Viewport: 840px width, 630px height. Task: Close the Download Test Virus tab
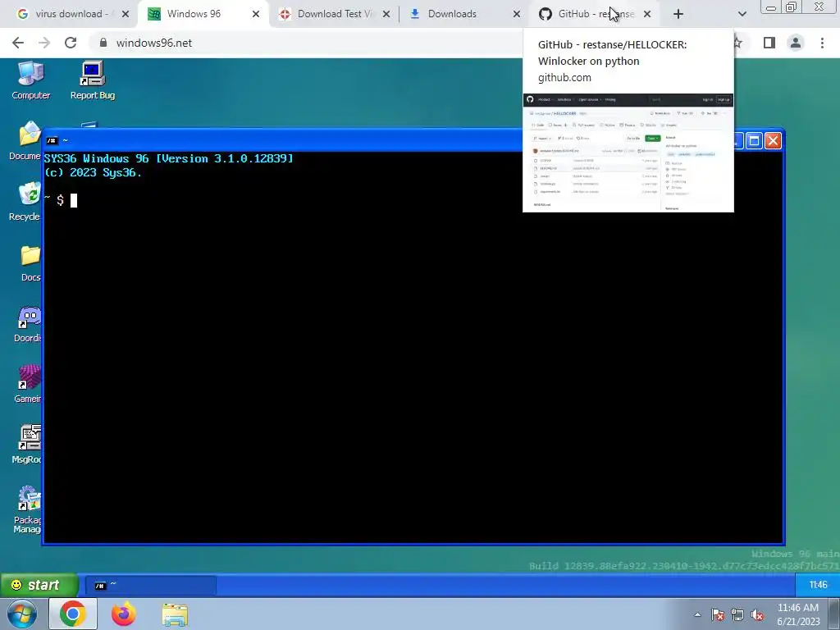[x=386, y=15]
